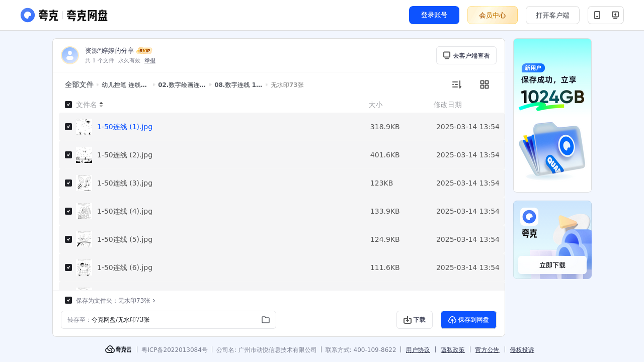Open thumbnail of 1-50连线 (2).jpg
The image size is (644, 362).
pyautogui.click(x=84, y=155)
